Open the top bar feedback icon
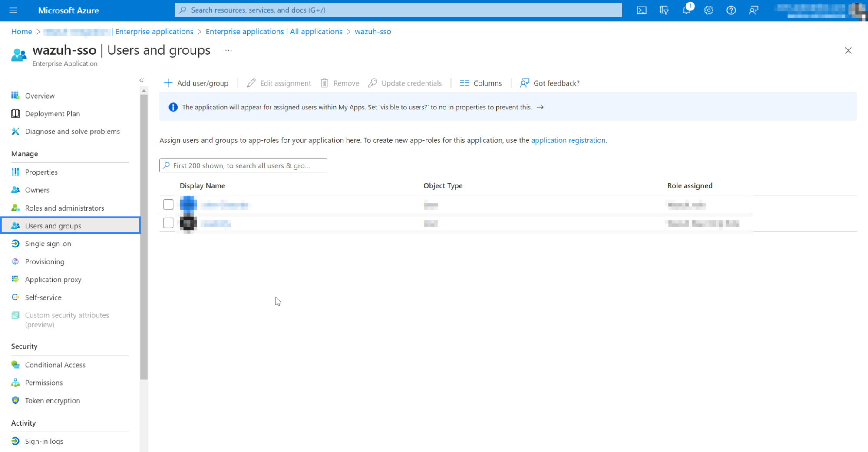Screen dimensions: 868x452 point(754,10)
